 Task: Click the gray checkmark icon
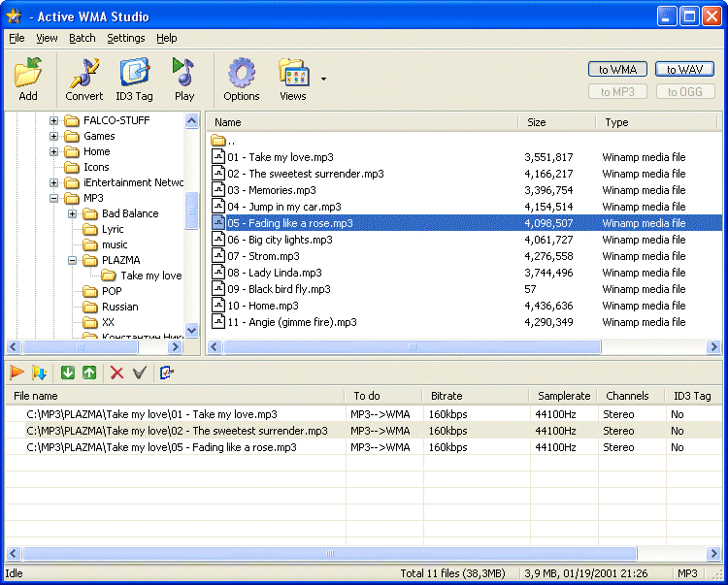pyautogui.click(x=139, y=373)
